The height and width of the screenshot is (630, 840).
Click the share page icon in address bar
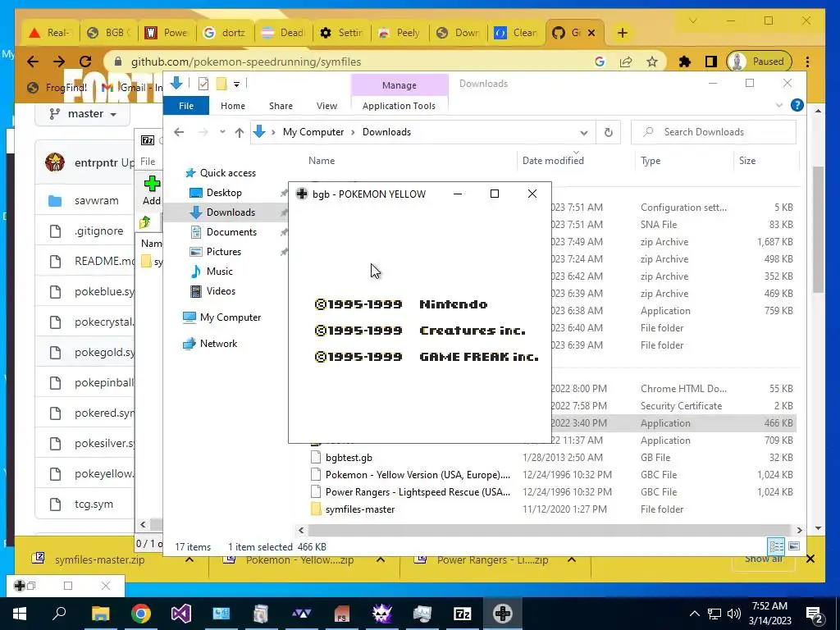(x=626, y=62)
